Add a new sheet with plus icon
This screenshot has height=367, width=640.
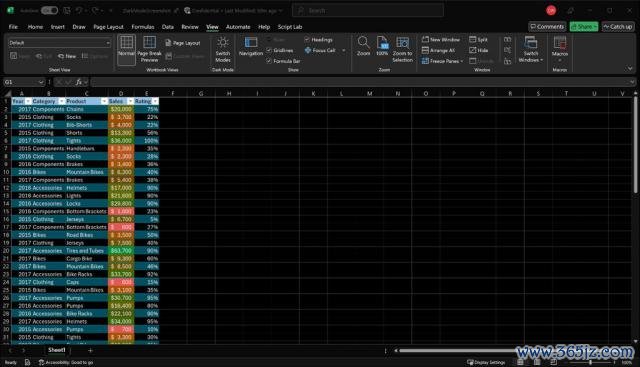coord(90,350)
